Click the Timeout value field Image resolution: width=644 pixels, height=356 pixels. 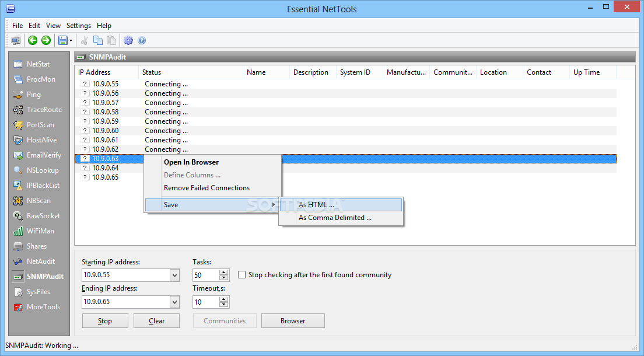(x=206, y=302)
